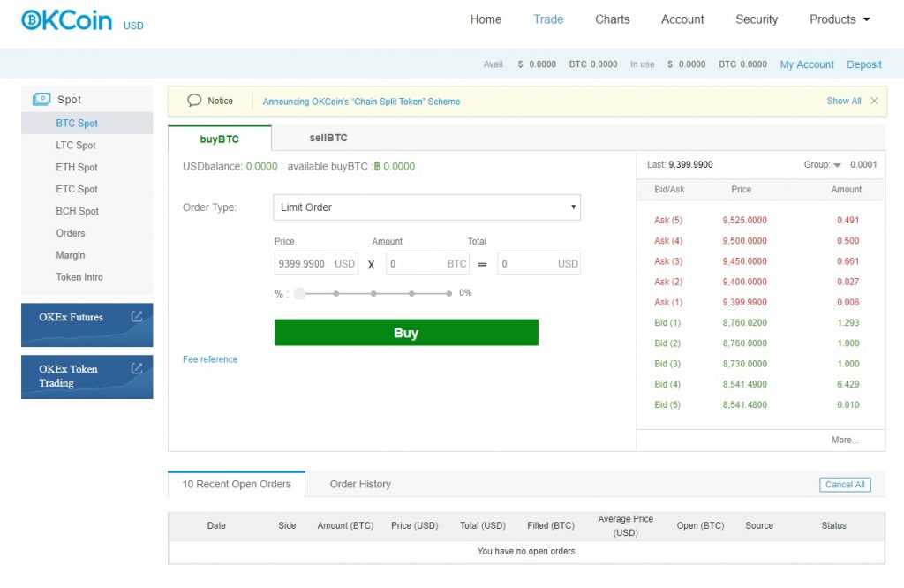Select the 10 Recent Open Orders tab
The image size is (904, 588).
[237, 484]
